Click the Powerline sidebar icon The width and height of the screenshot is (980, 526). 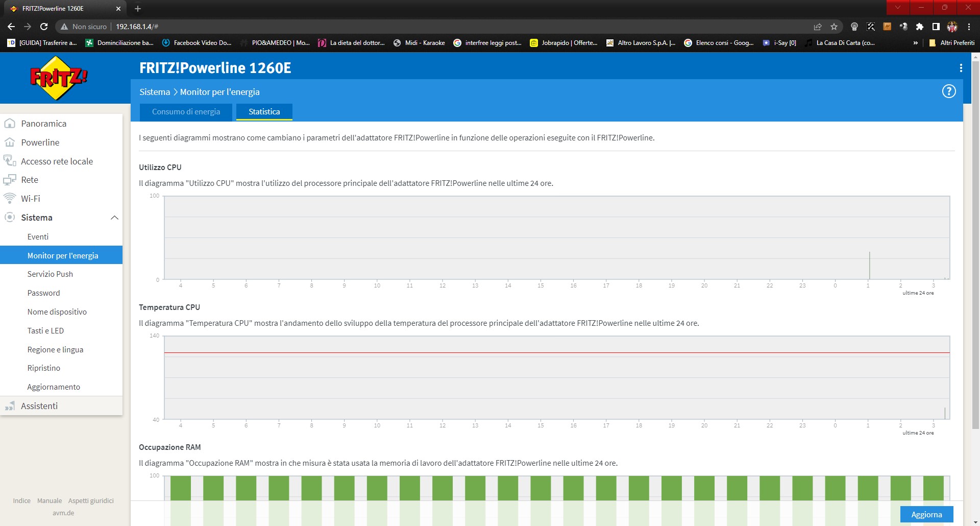10,142
